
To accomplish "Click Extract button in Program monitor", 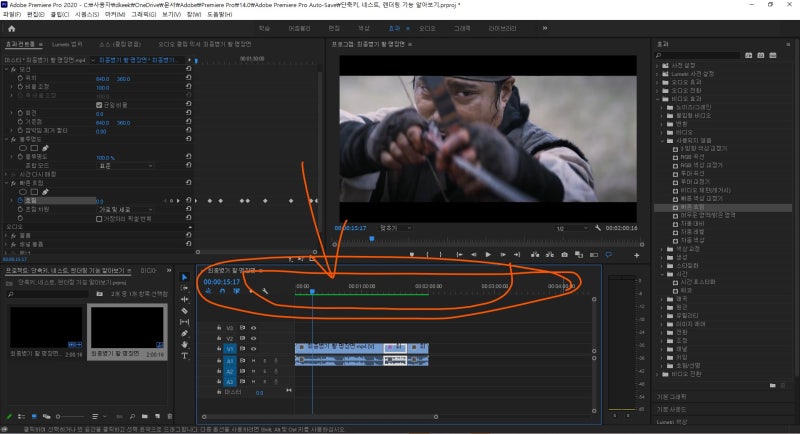I will pyautogui.click(x=549, y=254).
